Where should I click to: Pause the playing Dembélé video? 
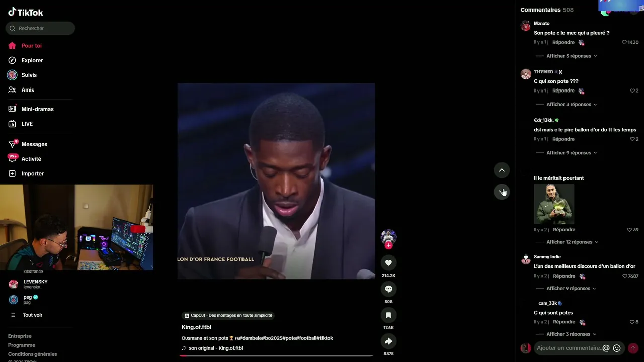[276, 181]
